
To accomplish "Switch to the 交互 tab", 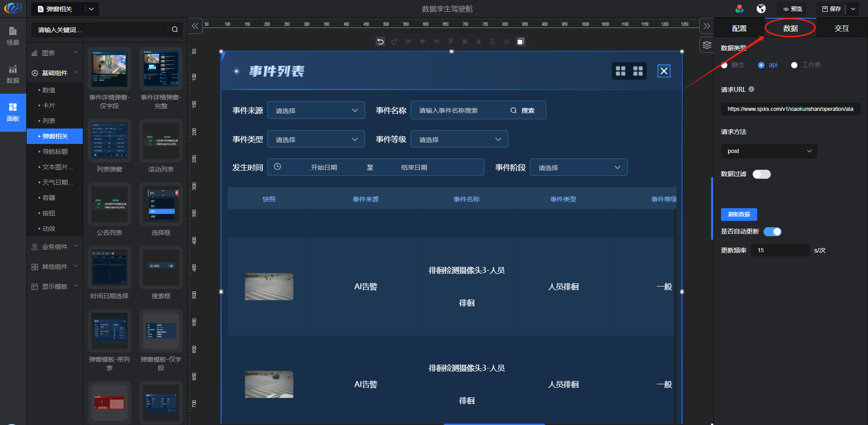I will point(841,29).
